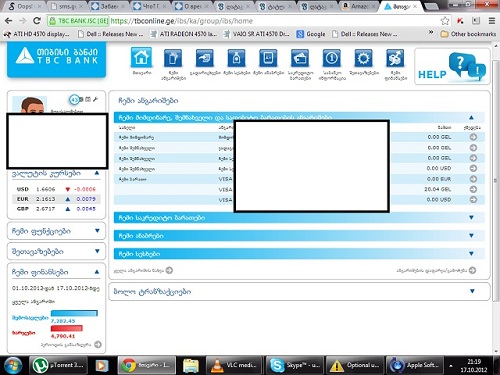Click the circled 43 messages badge
Image resolution: width=500 pixels, height=375 pixels.
click(74, 99)
